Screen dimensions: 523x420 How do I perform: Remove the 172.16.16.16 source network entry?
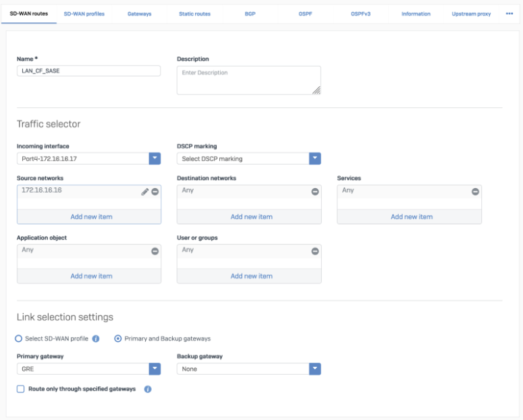[155, 191]
